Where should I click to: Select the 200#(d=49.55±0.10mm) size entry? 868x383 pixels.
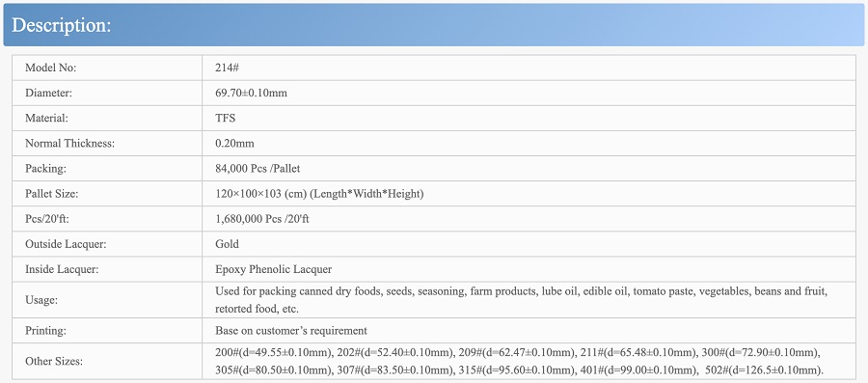pyautogui.click(x=275, y=352)
